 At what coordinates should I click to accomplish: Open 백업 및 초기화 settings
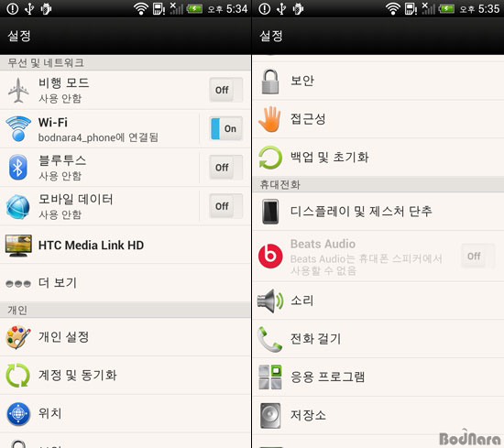click(378, 158)
